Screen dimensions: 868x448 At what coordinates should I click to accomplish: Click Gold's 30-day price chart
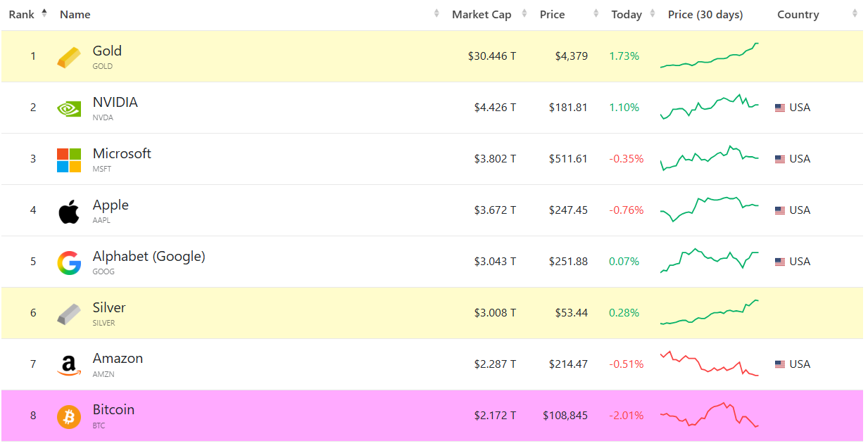point(709,56)
